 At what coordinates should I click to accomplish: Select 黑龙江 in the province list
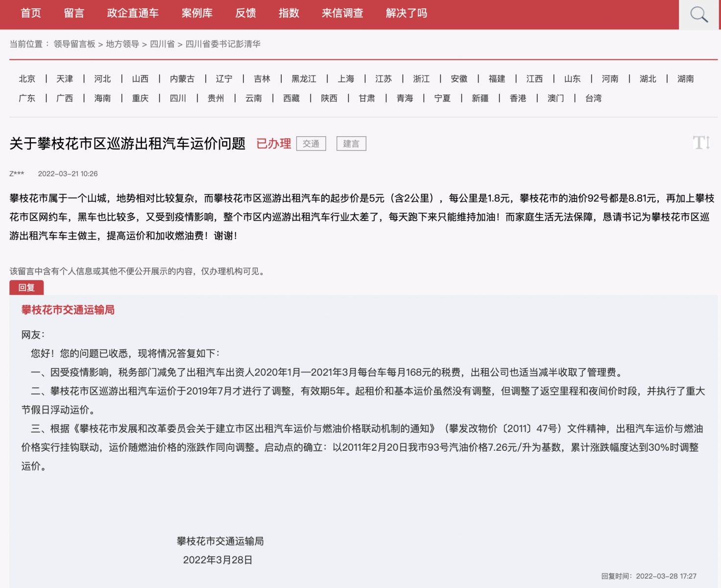(304, 79)
